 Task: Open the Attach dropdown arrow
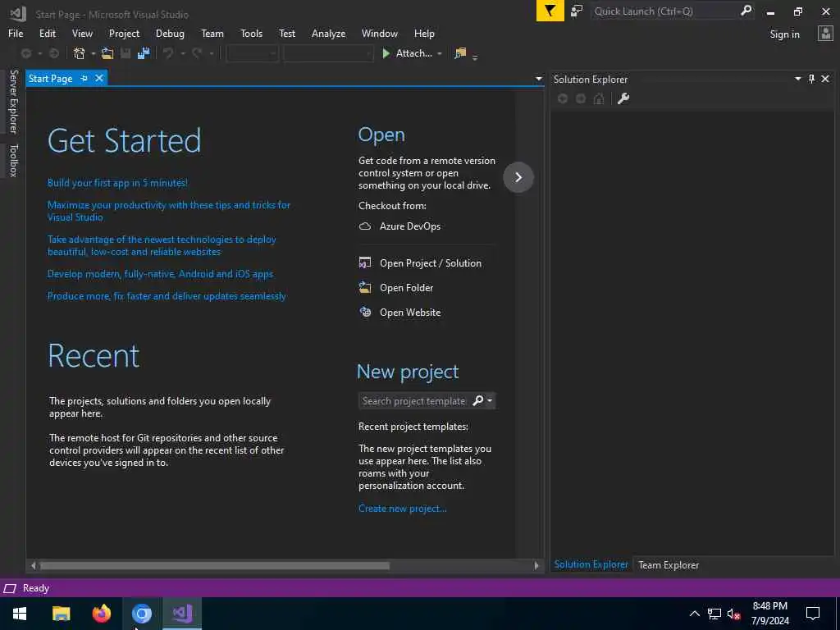(x=440, y=53)
